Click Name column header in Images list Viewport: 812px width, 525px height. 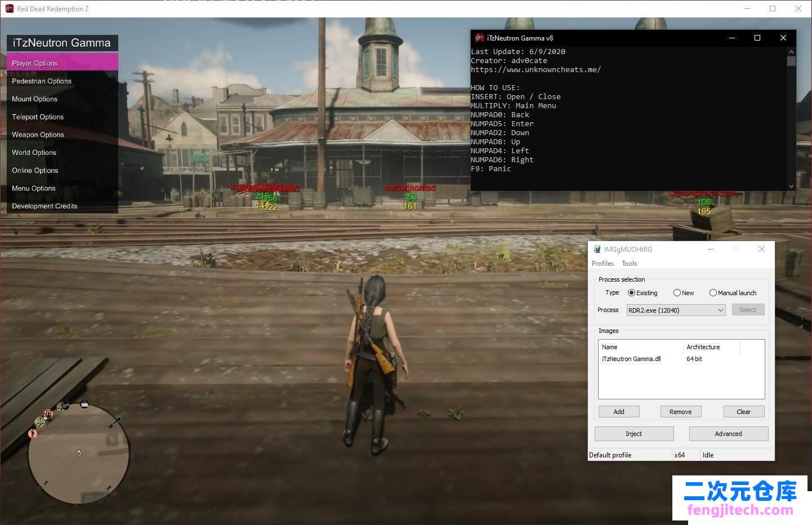pos(641,347)
